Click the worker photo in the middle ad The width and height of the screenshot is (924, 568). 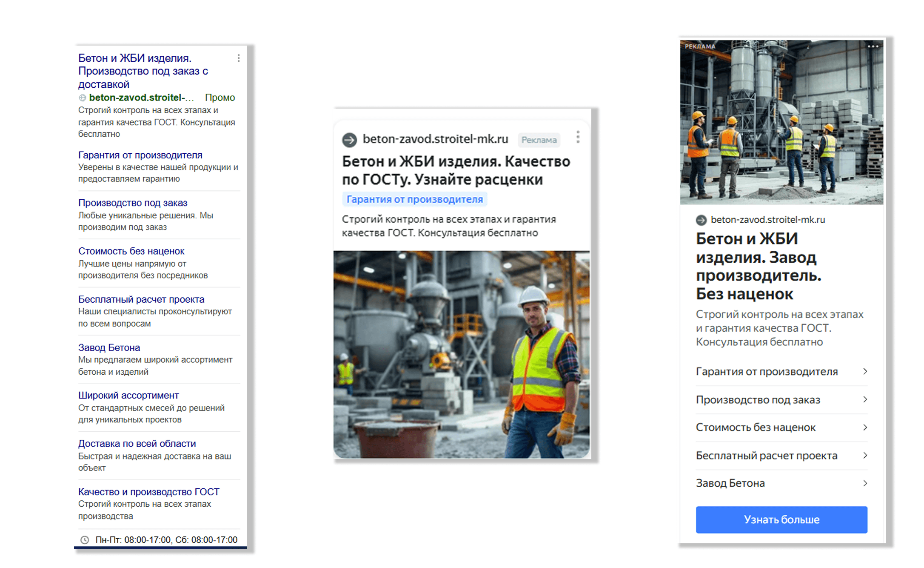click(x=462, y=354)
